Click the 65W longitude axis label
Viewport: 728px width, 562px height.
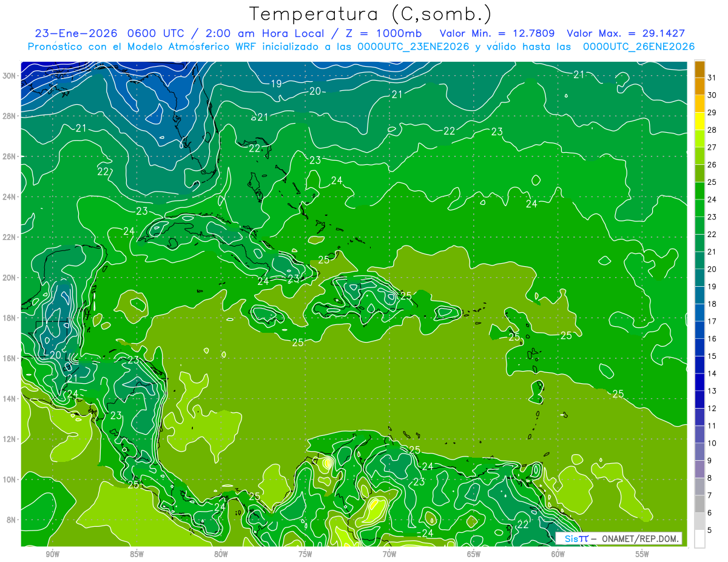coord(474,554)
